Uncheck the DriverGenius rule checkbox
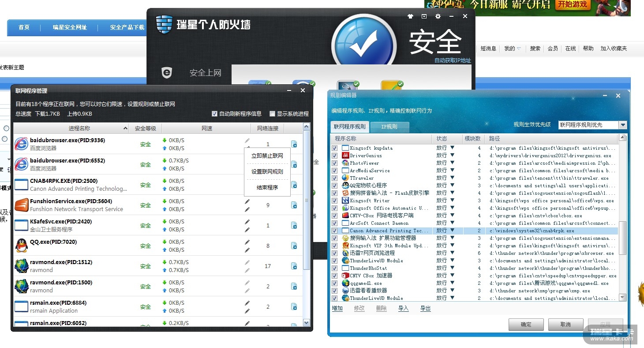The height and width of the screenshot is (348, 644). click(x=335, y=155)
